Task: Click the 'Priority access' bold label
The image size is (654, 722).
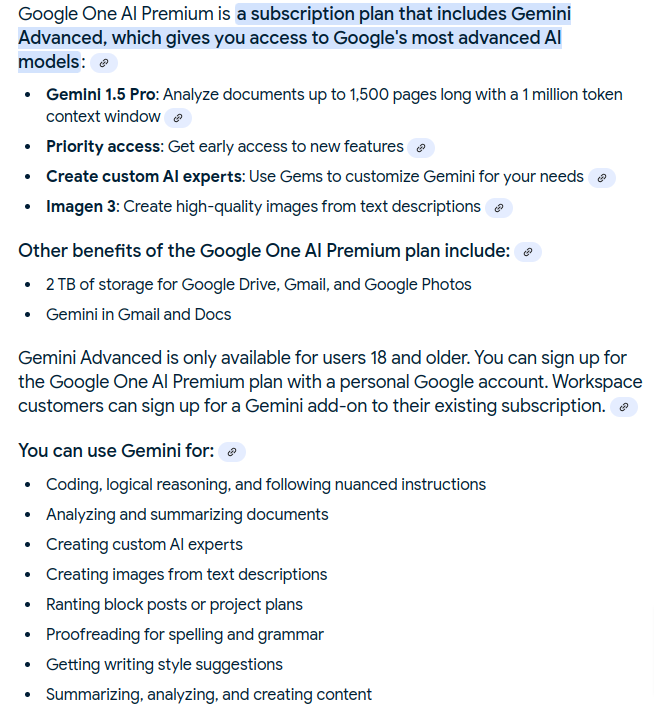Action: [104, 146]
